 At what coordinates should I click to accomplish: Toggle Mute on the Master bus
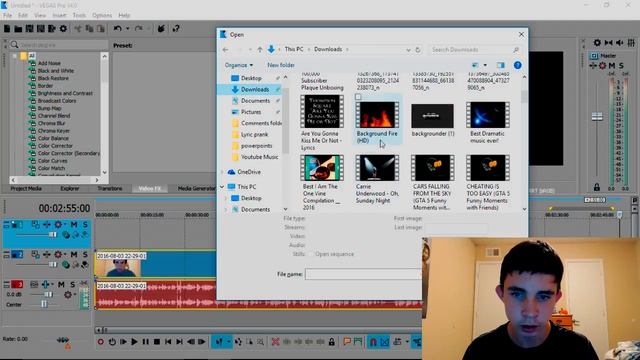(x=611, y=65)
